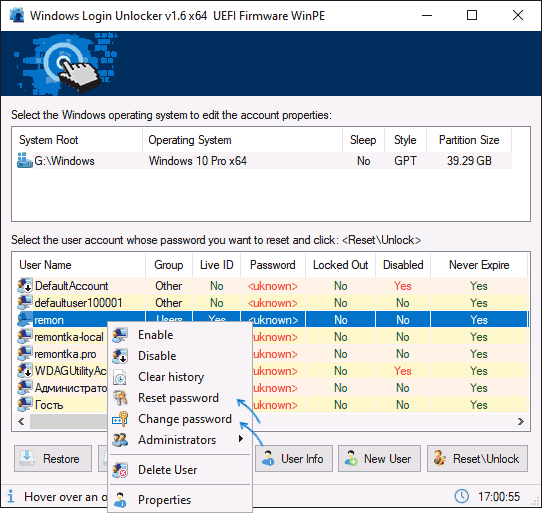Image resolution: width=542 pixels, height=513 pixels.
Task: Click the Reset password keys icon
Action: 120,398
